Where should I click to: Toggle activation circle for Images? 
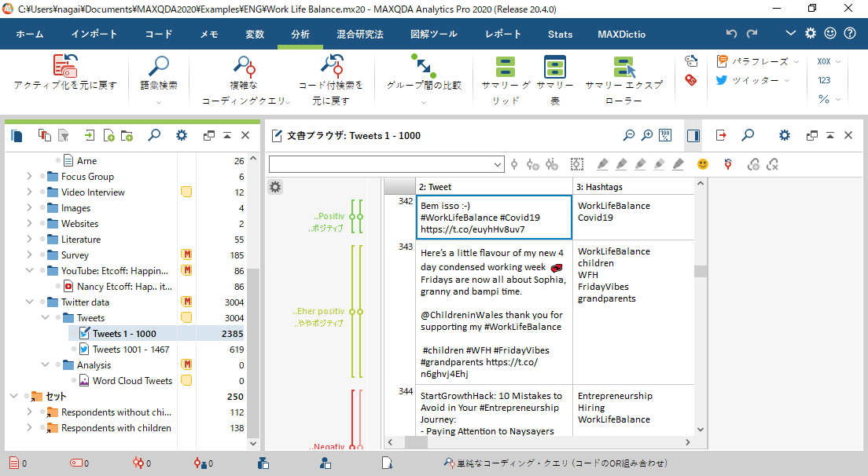[42, 208]
